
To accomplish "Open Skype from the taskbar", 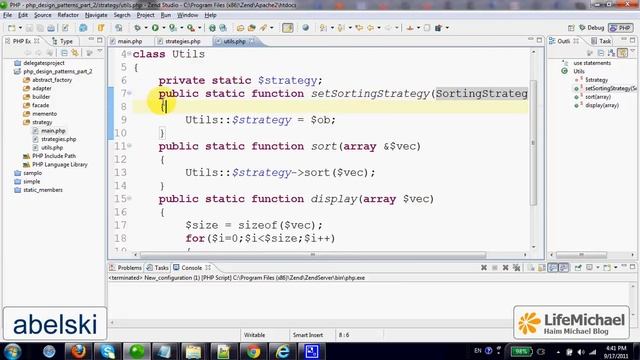I will [107, 351].
